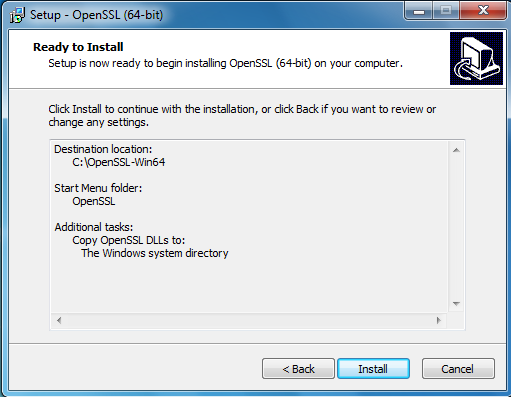Click the Start Menu folder label line

98,188
